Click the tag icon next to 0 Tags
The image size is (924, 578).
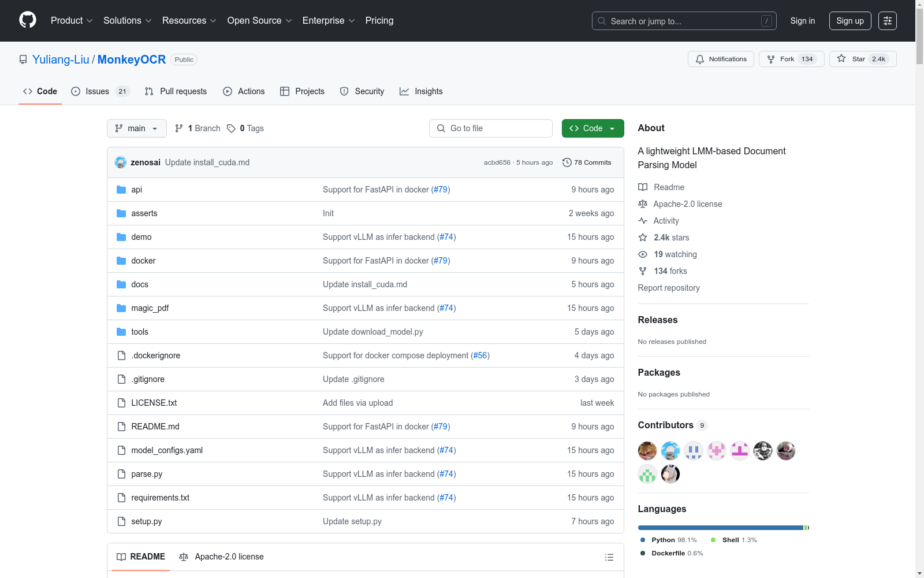(231, 128)
